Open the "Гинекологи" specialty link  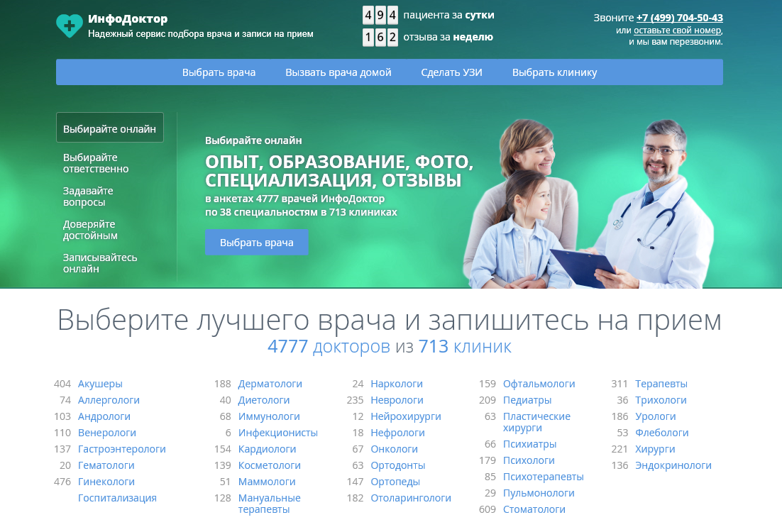(106, 482)
